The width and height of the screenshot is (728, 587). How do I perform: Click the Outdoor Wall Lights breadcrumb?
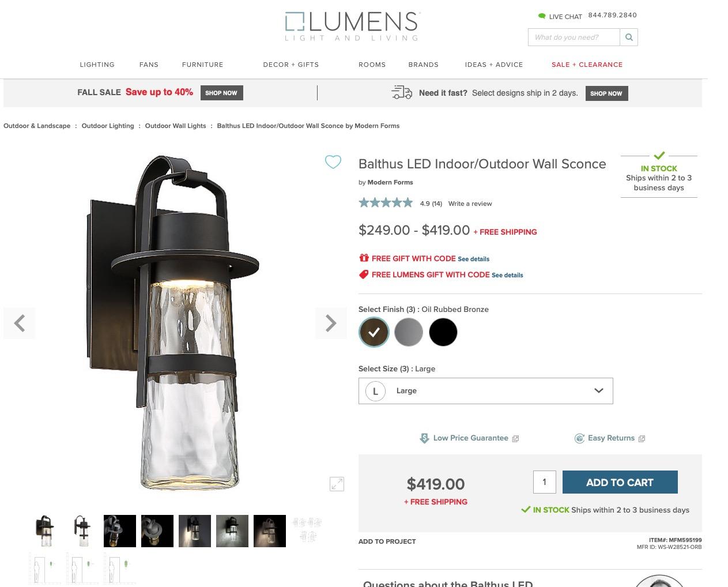pyautogui.click(x=175, y=126)
